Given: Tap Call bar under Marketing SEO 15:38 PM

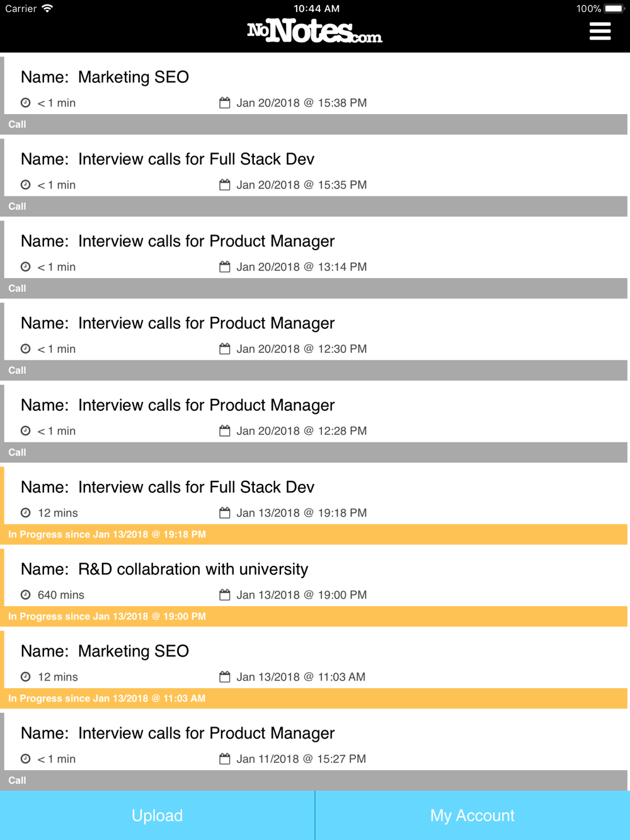Looking at the screenshot, I should coord(315,124).
